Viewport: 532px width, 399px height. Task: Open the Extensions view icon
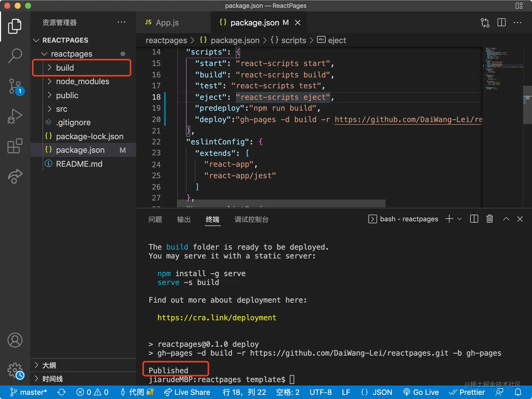pyautogui.click(x=15, y=146)
